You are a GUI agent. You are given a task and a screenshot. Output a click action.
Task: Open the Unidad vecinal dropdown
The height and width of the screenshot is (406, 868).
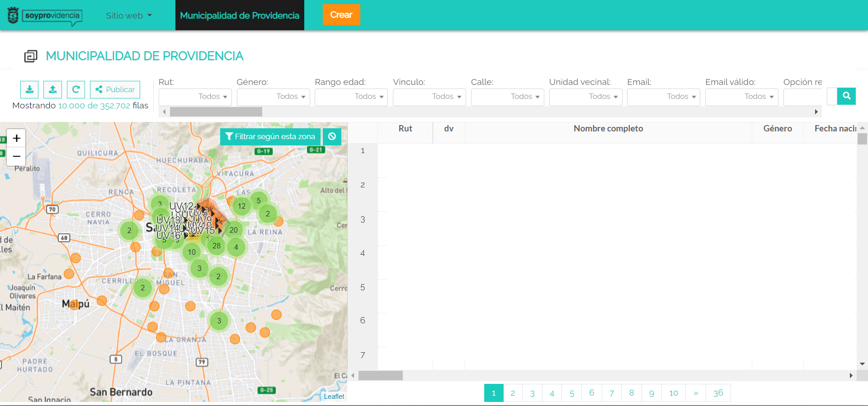point(585,97)
